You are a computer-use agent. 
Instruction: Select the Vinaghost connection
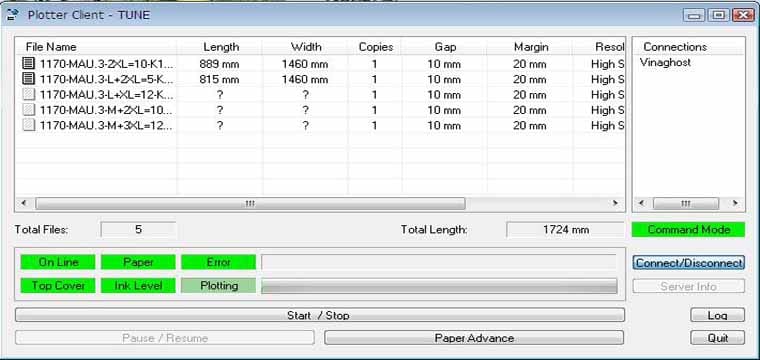(665, 63)
